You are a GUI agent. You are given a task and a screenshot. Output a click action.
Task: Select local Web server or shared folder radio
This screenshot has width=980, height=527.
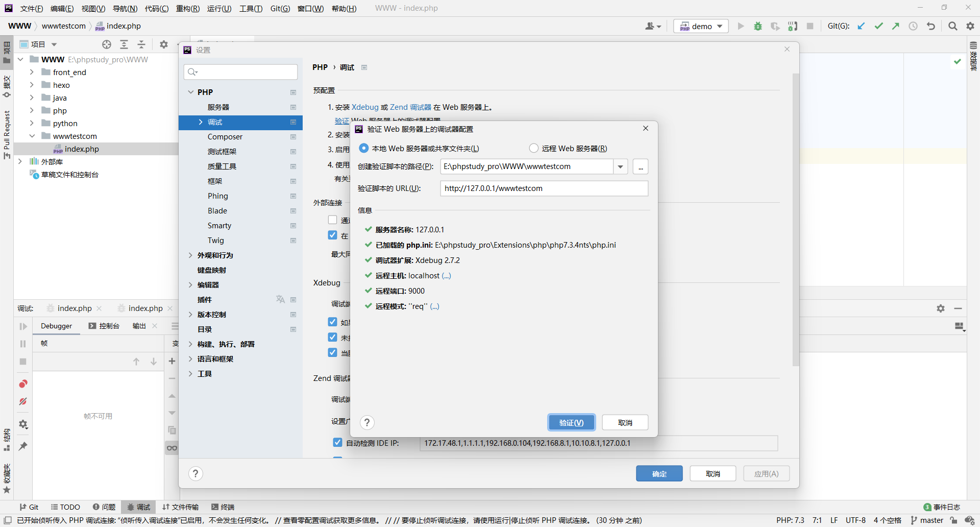364,148
